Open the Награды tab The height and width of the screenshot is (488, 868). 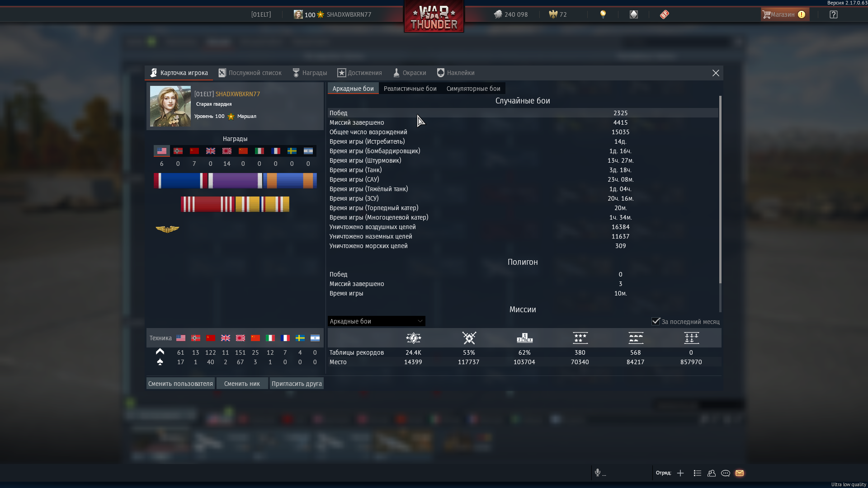pyautogui.click(x=310, y=73)
